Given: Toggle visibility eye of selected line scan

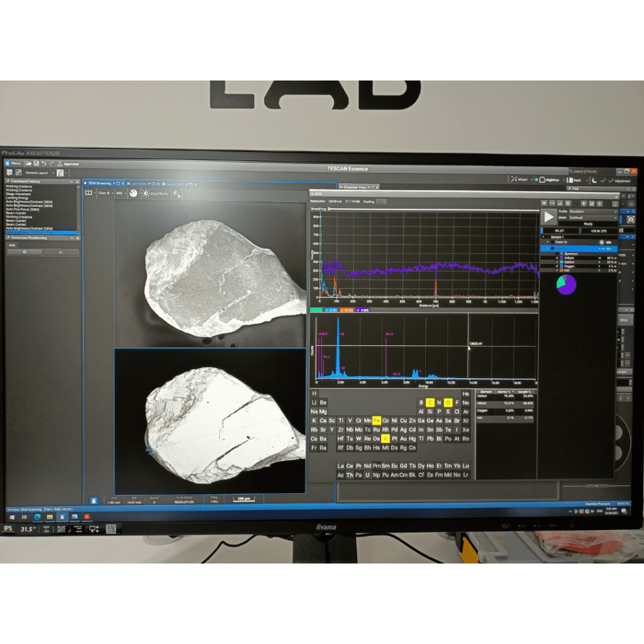Looking at the screenshot, I should 609,249.
